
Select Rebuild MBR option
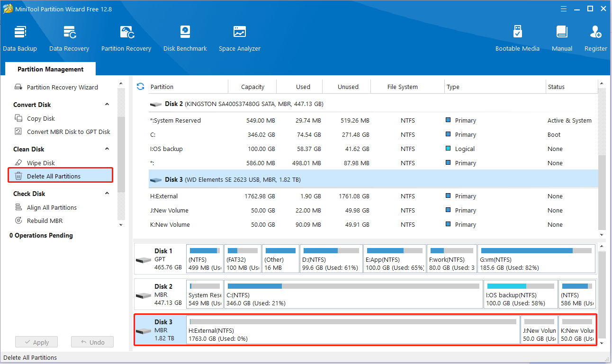coord(45,221)
